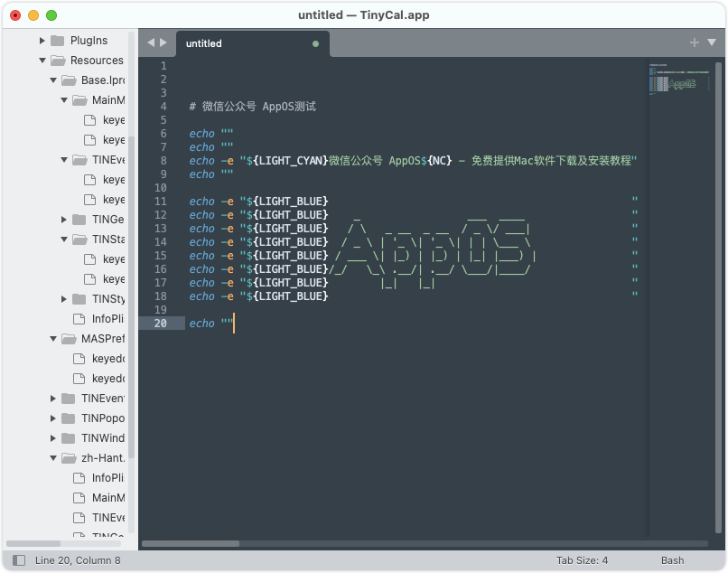The image size is (728, 573).
Task: Click the editor horizontal scrollbar
Action: click(191, 543)
